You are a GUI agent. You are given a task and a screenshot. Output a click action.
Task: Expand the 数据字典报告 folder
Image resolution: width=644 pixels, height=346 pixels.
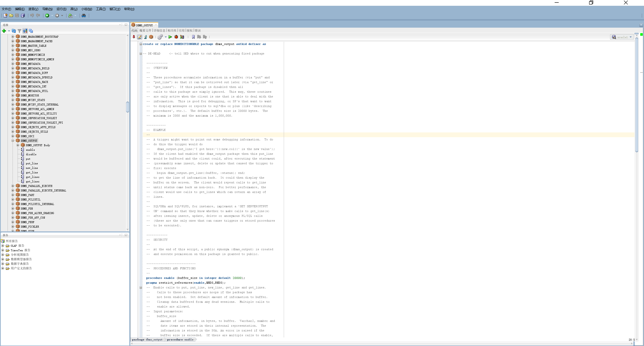[x=3, y=264]
